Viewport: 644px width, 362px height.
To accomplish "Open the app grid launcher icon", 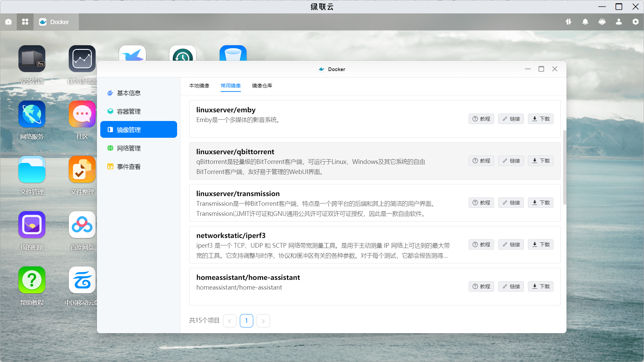I will (x=25, y=22).
